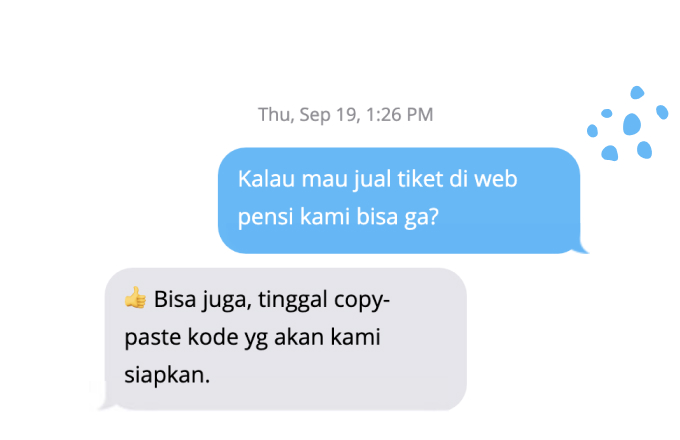Click the word 'Kalau' in the blue message
The height and width of the screenshot is (440, 680).
click(266, 179)
